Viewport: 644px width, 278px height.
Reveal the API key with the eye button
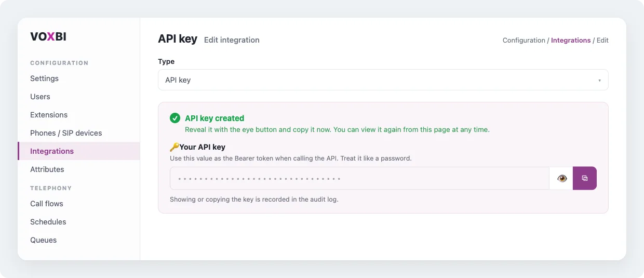coord(561,178)
